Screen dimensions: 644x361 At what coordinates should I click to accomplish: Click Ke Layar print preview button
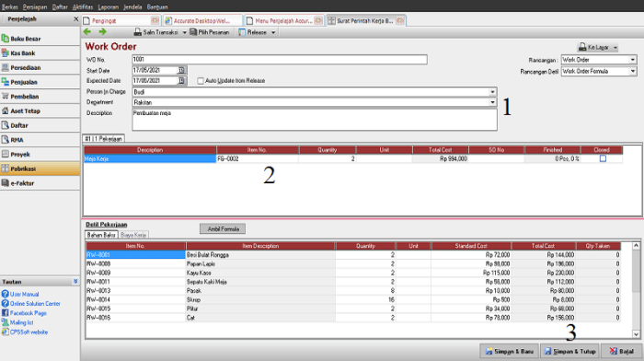pyautogui.click(x=594, y=47)
